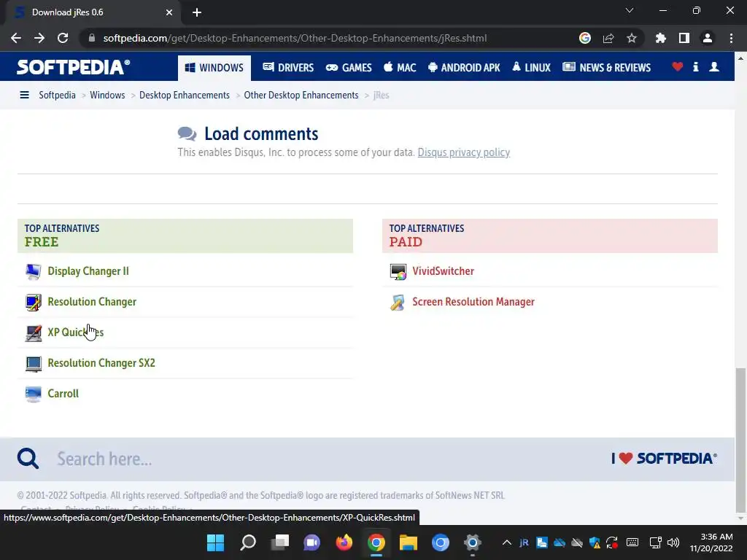Open the Chrome profile avatar icon

708,38
